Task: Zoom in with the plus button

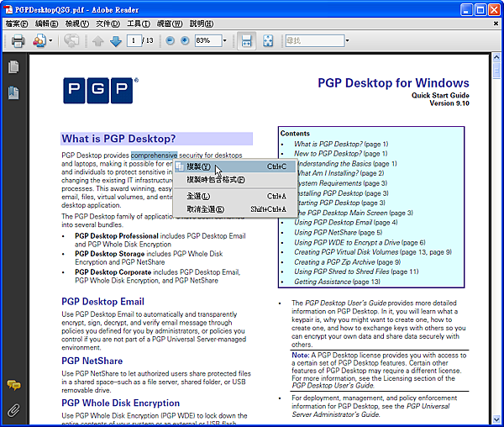Action: 185,40
